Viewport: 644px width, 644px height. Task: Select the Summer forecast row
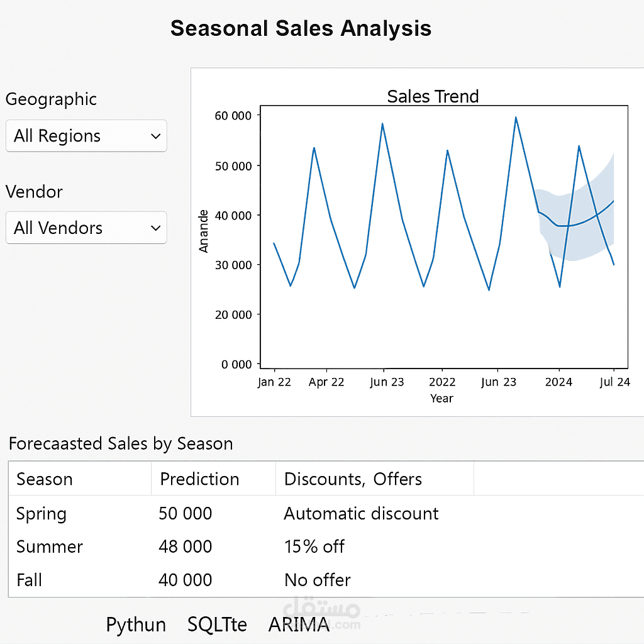[x=50, y=547]
